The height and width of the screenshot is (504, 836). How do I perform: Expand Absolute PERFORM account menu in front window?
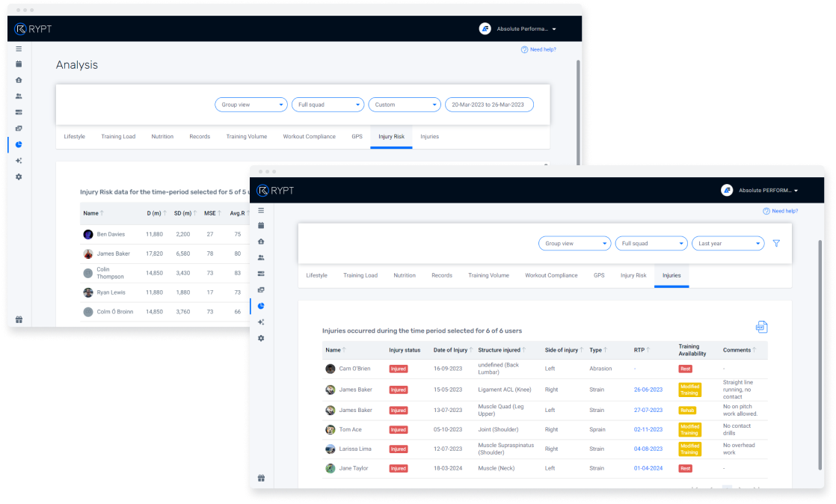click(x=760, y=191)
